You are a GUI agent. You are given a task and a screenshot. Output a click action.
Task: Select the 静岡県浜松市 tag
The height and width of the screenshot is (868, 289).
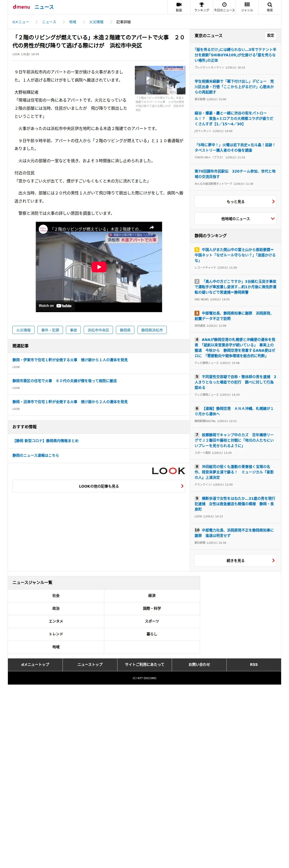coord(152,330)
